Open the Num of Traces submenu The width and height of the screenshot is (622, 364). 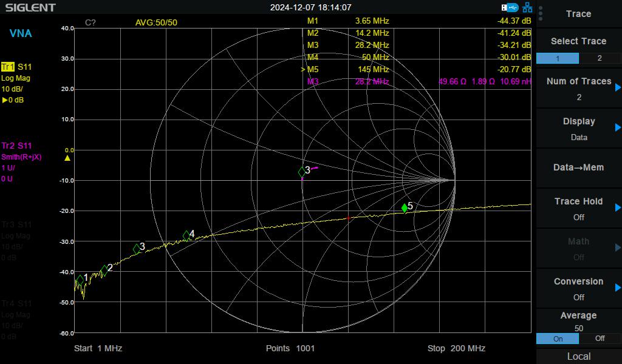[579, 89]
